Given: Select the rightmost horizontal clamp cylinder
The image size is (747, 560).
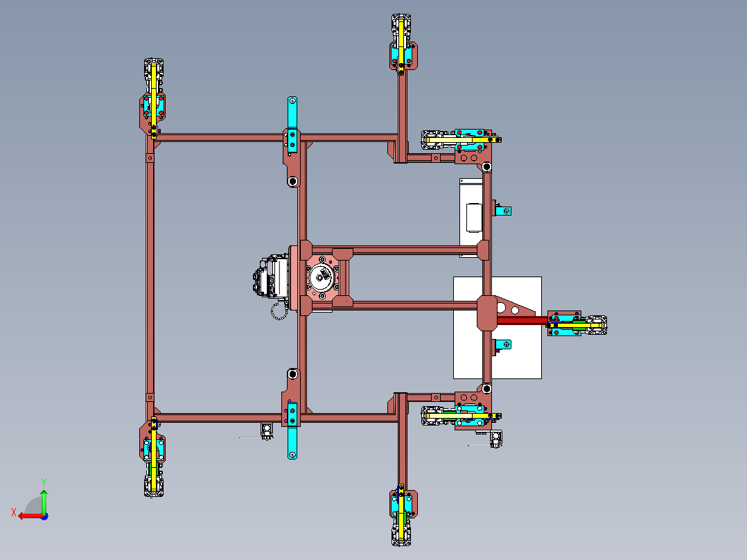Looking at the screenshot, I should click(x=577, y=324).
